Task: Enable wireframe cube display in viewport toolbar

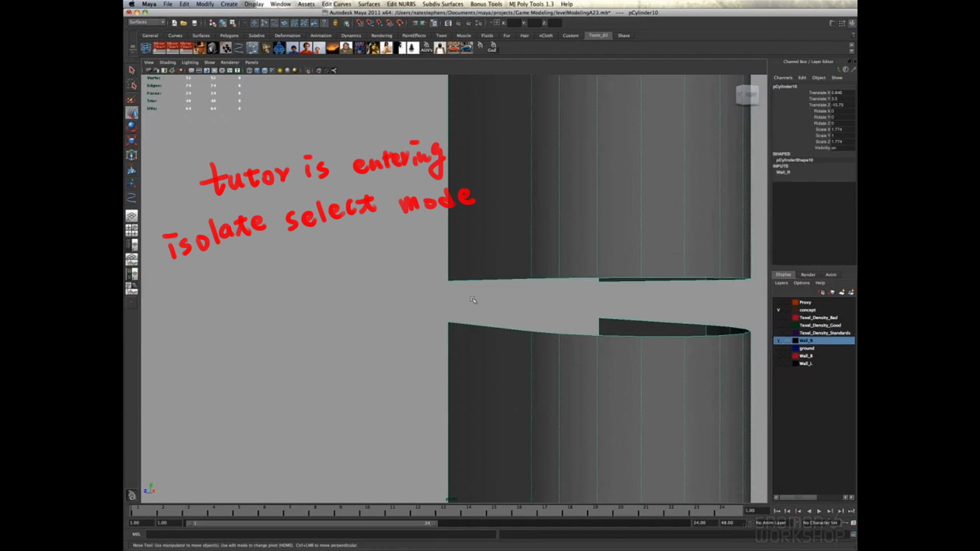Action: click(249, 71)
